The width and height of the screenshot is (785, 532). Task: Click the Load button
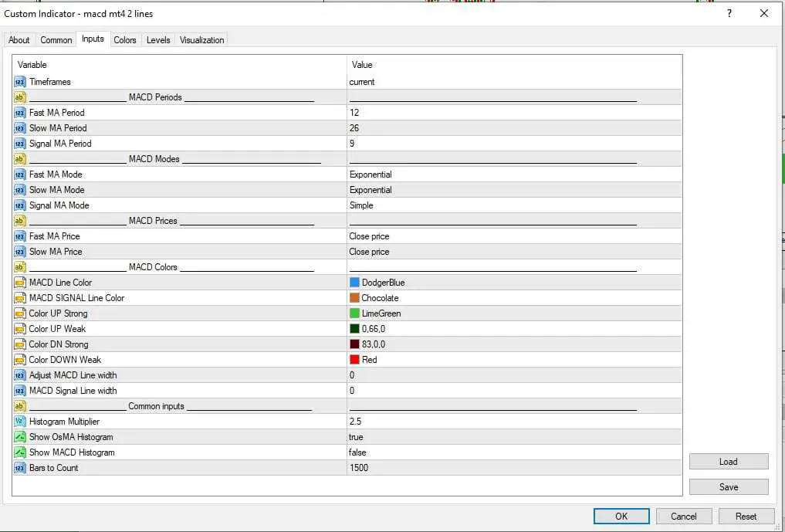[x=729, y=462]
